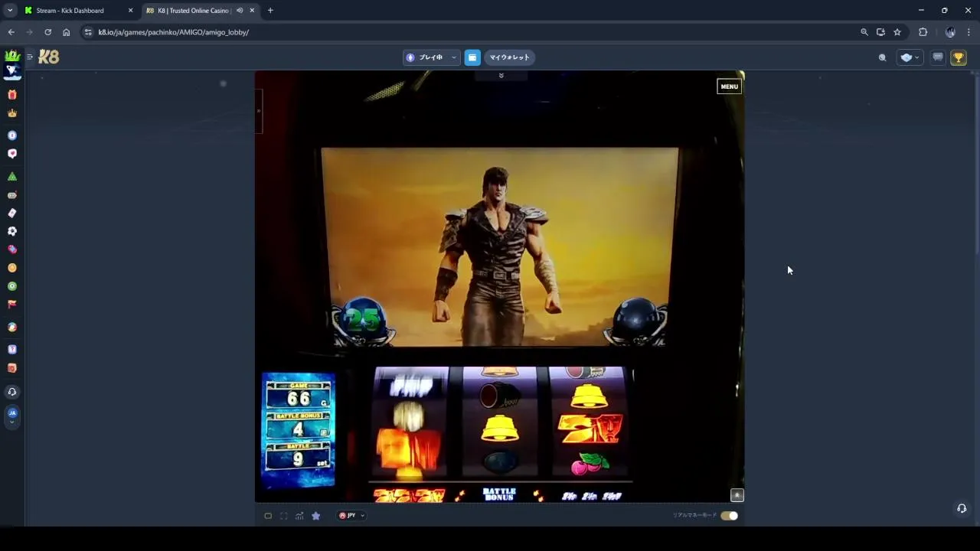Open the headset support icon in left sidebar

tap(11, 392)
